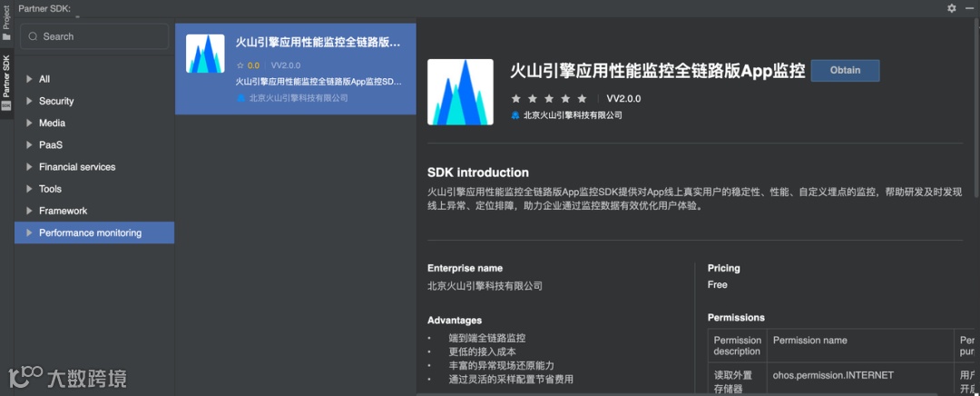The height and width of the screenshot is (396, 980).
Task: Click the SDK title in the list card
Action: click(x=318, y=43)
